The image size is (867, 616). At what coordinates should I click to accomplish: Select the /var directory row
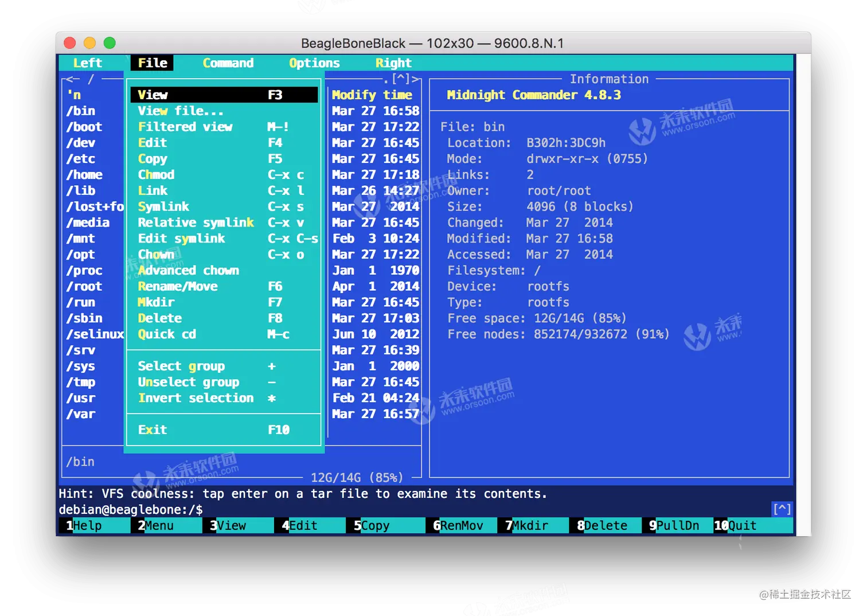tap(81, 414)
